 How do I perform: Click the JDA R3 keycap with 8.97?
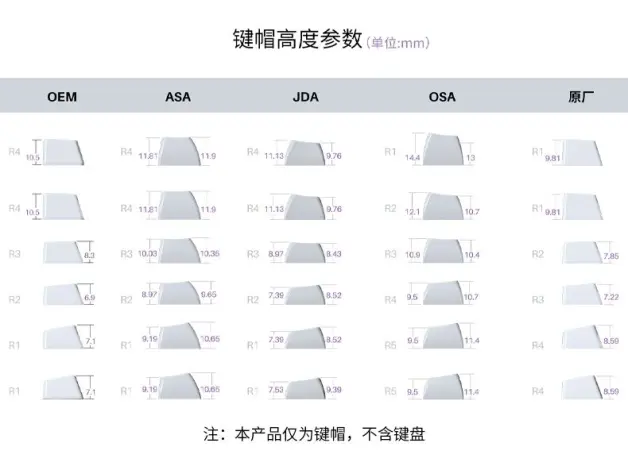click(x=305, y=253)
